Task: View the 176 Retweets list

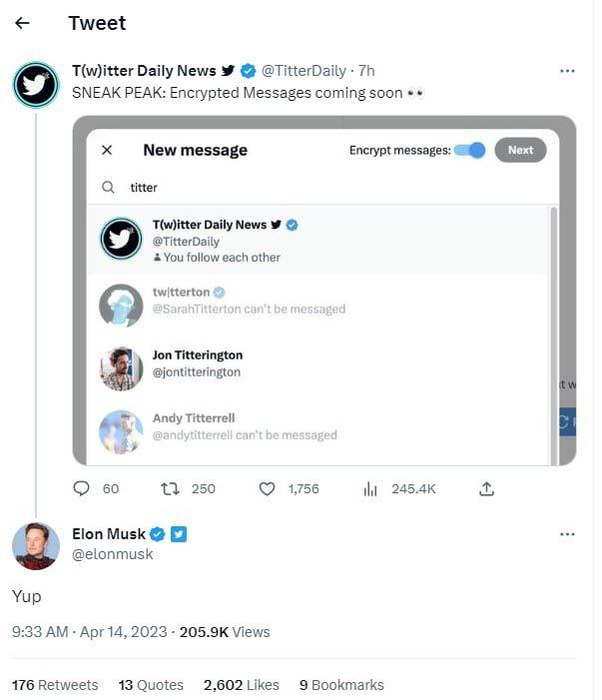Action: (x=55, y=685)
